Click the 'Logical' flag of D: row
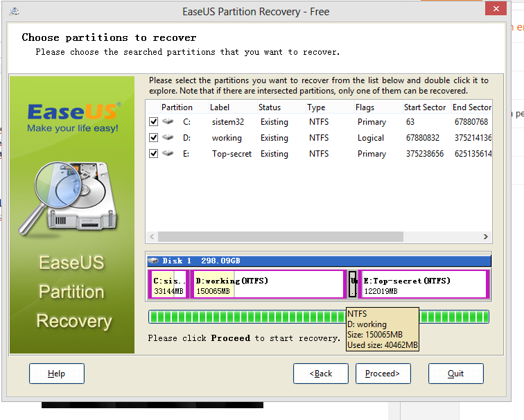This screenshot has height=420, width=524. [x=371, y=138]
